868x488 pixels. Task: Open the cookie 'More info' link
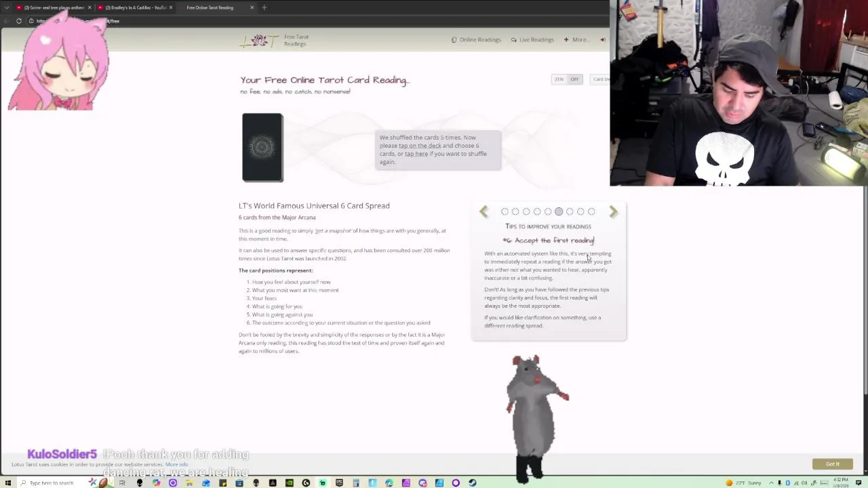(176, 464)
